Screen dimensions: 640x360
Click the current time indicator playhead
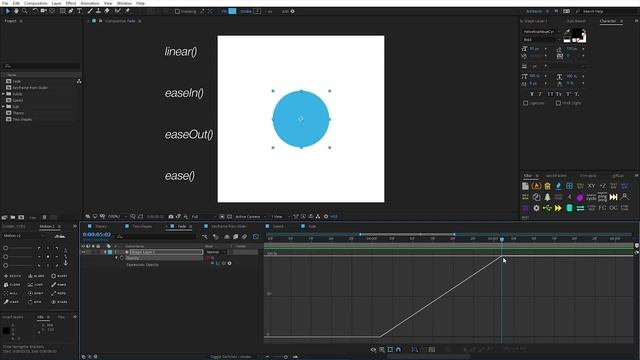click(502, 239)
